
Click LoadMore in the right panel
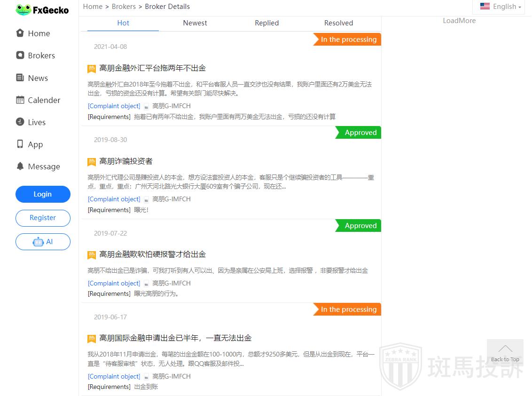coord(459,21)
